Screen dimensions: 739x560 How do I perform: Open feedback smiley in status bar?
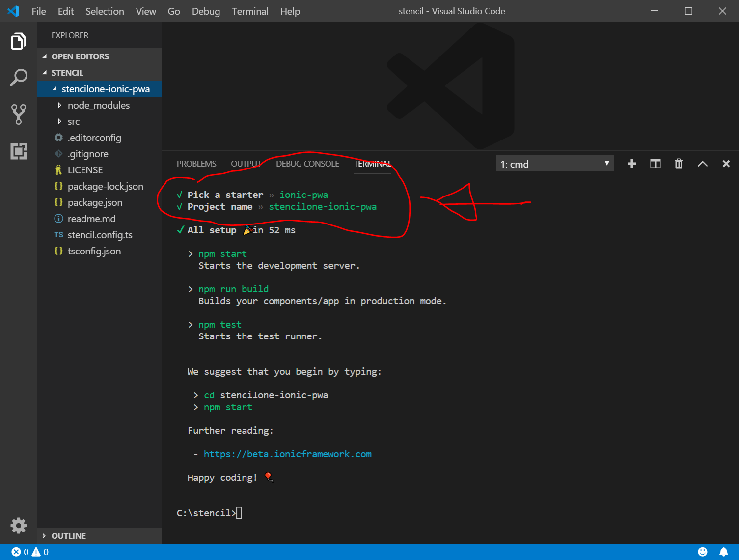pos(703,552)
